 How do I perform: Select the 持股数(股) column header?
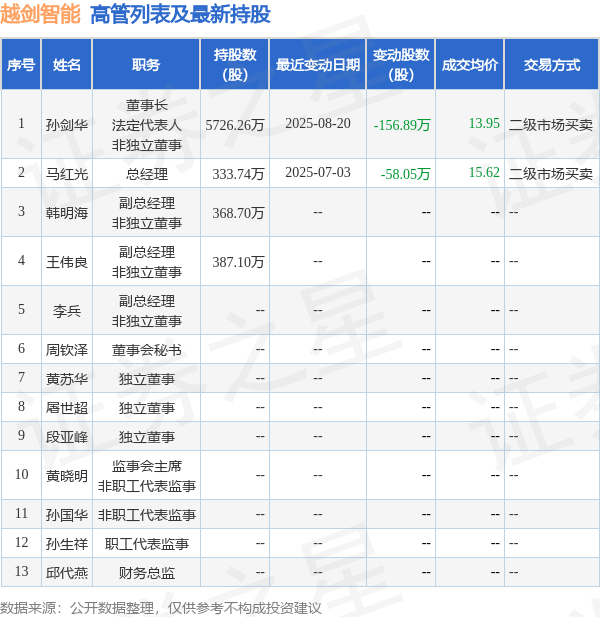(x=235, y=65)
